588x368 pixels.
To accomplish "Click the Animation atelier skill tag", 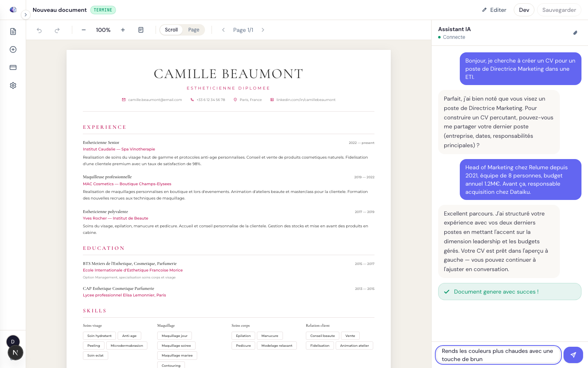I will pyautogui.click(x=354, y=346).
